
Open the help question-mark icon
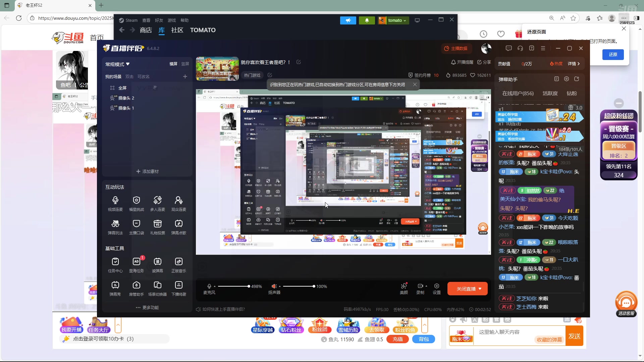point(532,48)
